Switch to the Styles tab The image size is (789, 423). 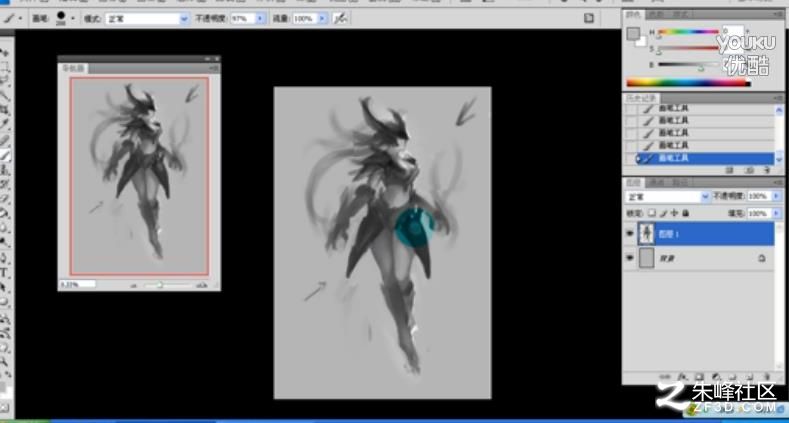pyautogui.click(x=680, y=15)
